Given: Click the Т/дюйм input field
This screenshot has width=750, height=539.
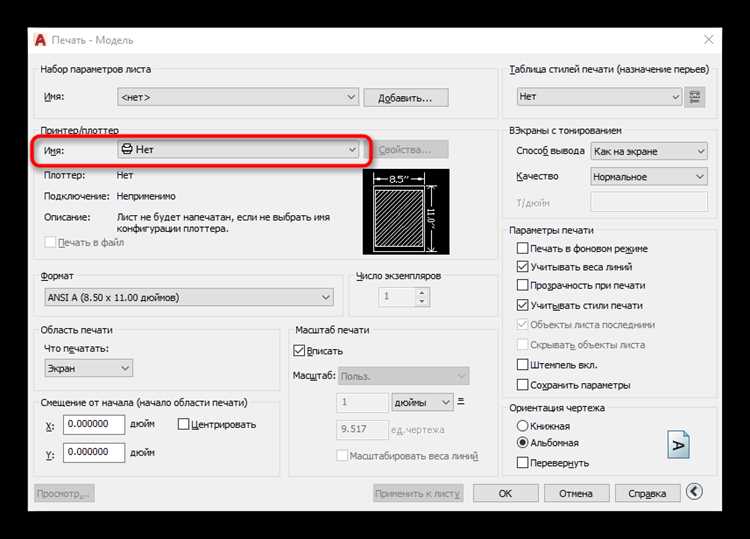Looking at the screenshot, I should coord(649,202).
